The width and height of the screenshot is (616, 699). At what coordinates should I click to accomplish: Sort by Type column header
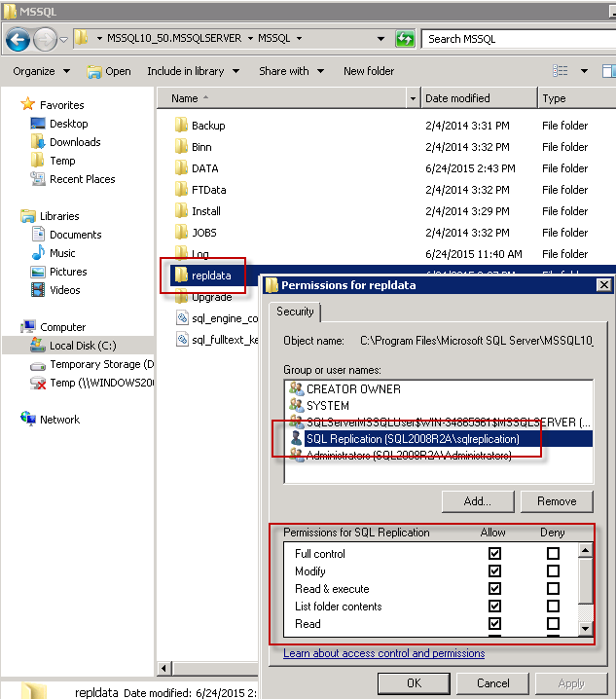pos(577,98)
